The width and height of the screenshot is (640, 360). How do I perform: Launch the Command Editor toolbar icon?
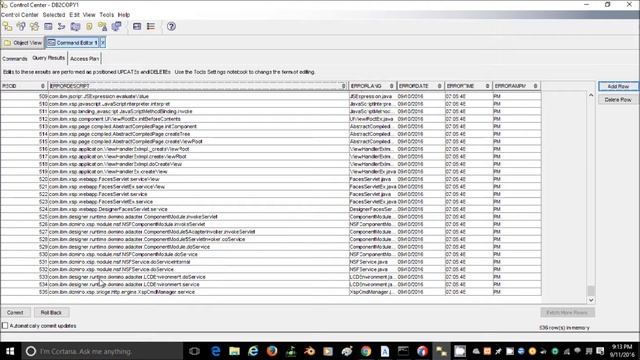click(x=48, y=27)
